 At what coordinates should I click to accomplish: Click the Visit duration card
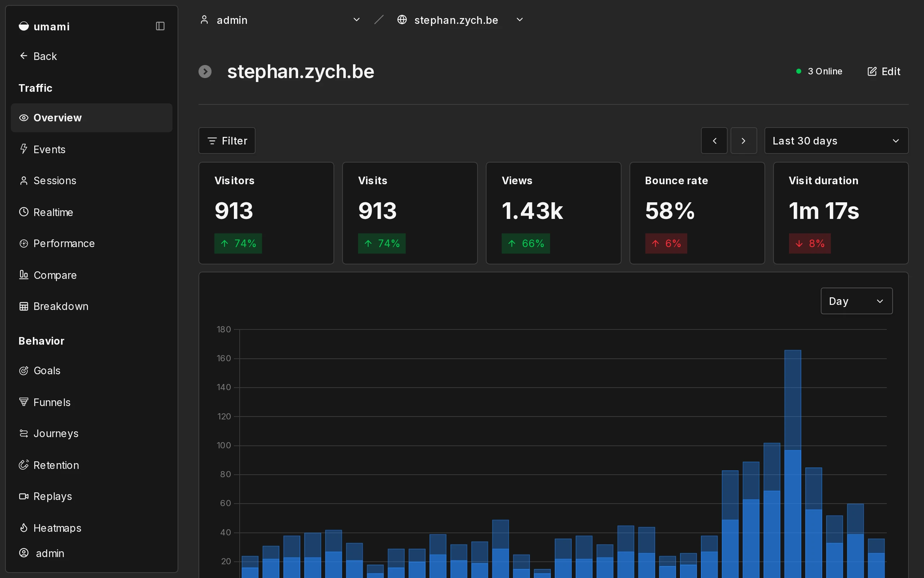pos(840,213)
